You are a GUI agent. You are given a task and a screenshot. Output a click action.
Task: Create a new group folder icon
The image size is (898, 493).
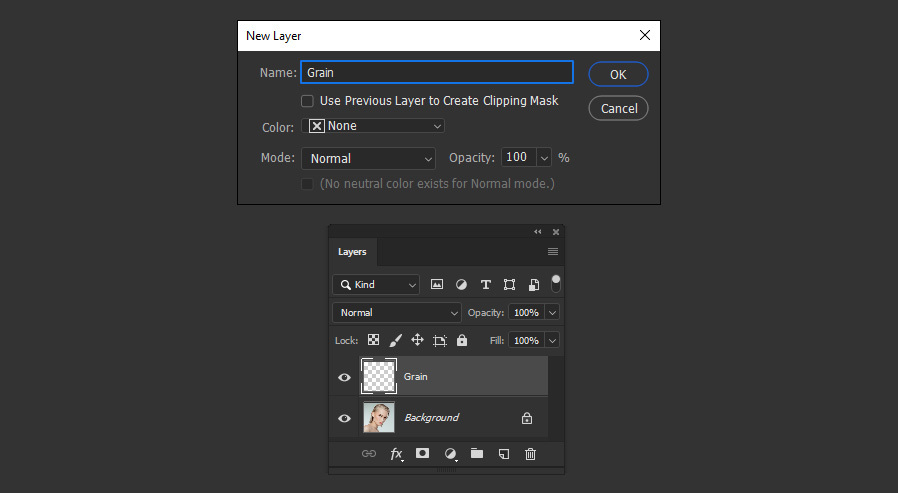tap(476, 453)
